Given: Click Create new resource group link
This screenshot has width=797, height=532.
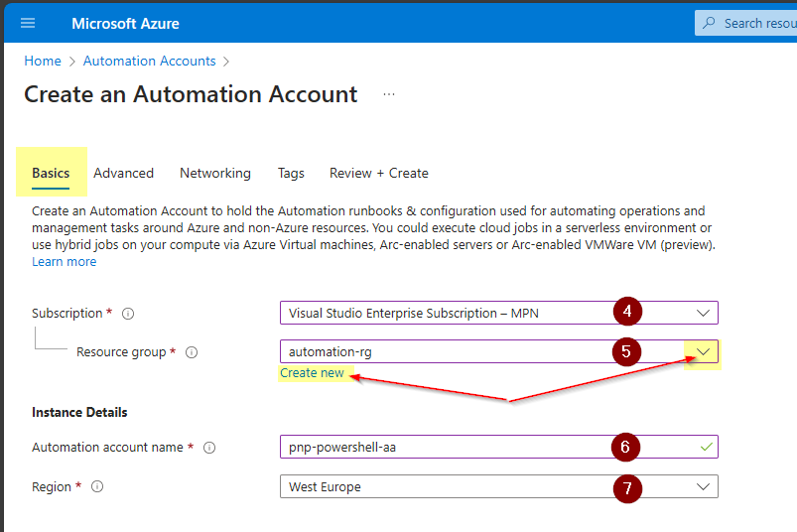Looking at the screenshot, I should point(312,373).
